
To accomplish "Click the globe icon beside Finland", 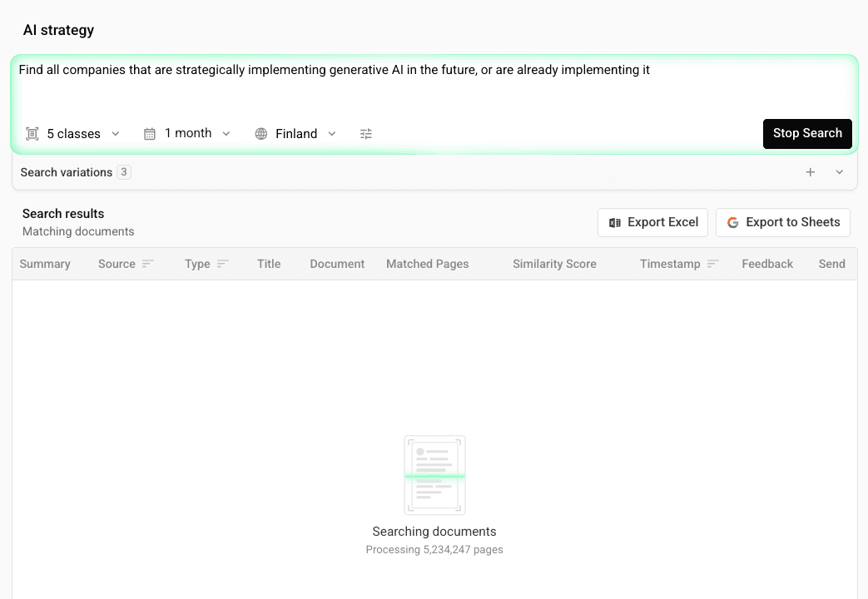I will (261, 133).
